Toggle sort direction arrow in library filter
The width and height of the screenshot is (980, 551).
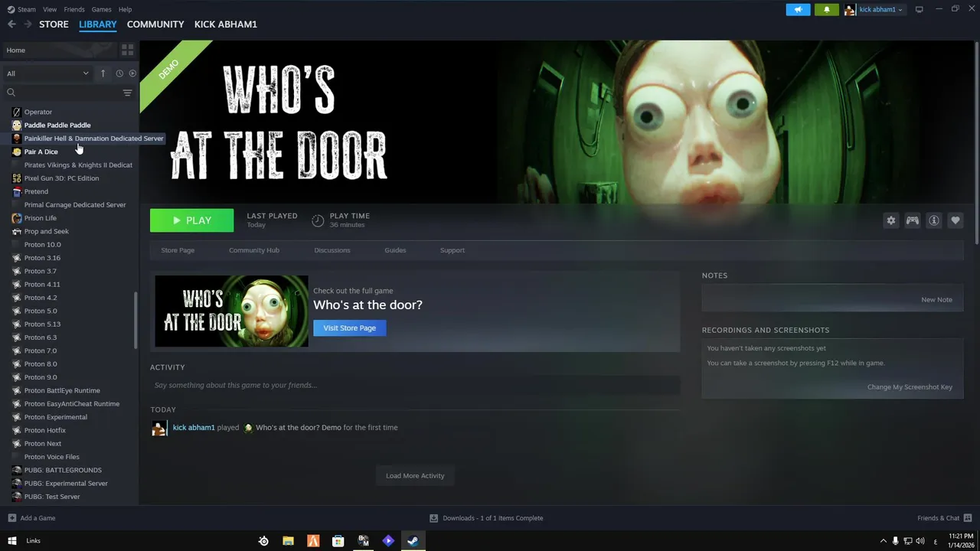103,73
